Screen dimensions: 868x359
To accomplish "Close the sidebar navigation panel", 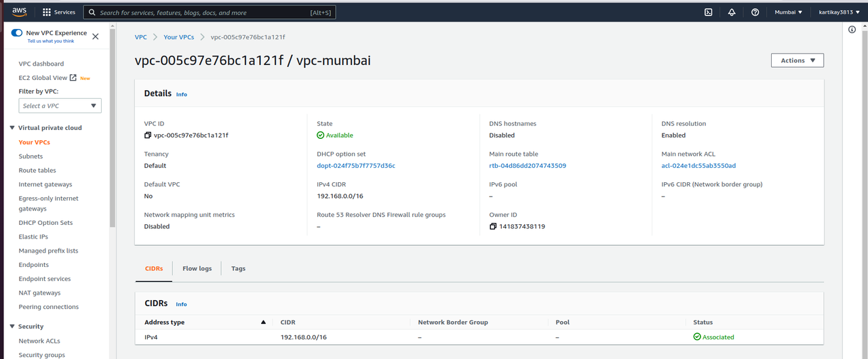I will click(x=95, y=37).
